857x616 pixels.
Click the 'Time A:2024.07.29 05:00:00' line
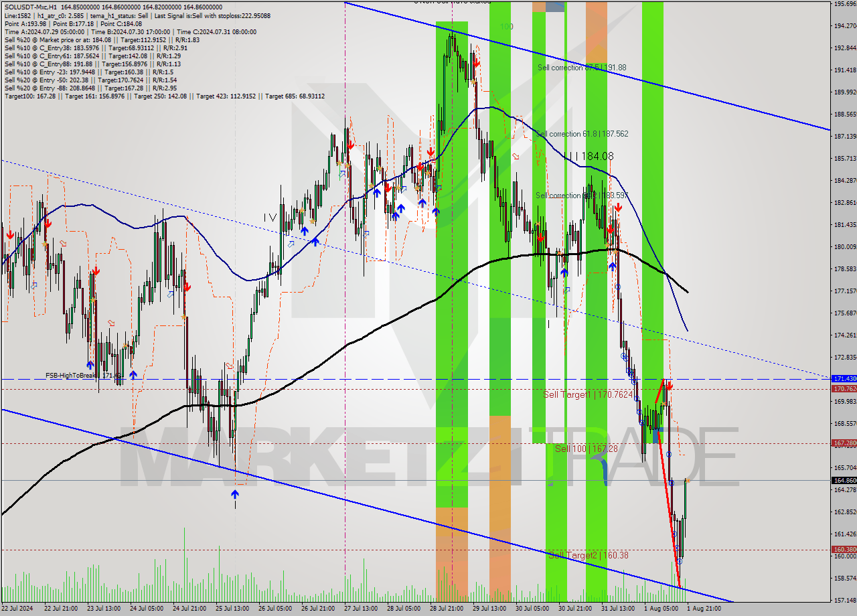pos(130,31)
